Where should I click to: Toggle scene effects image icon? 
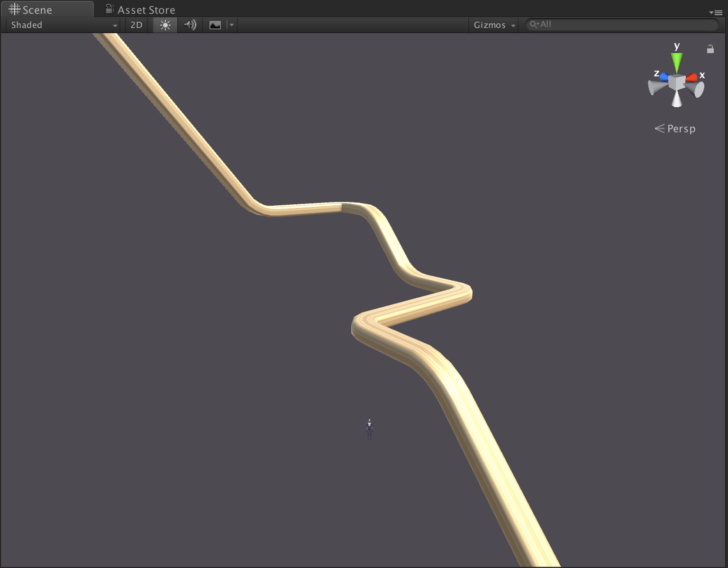(215, 25)
